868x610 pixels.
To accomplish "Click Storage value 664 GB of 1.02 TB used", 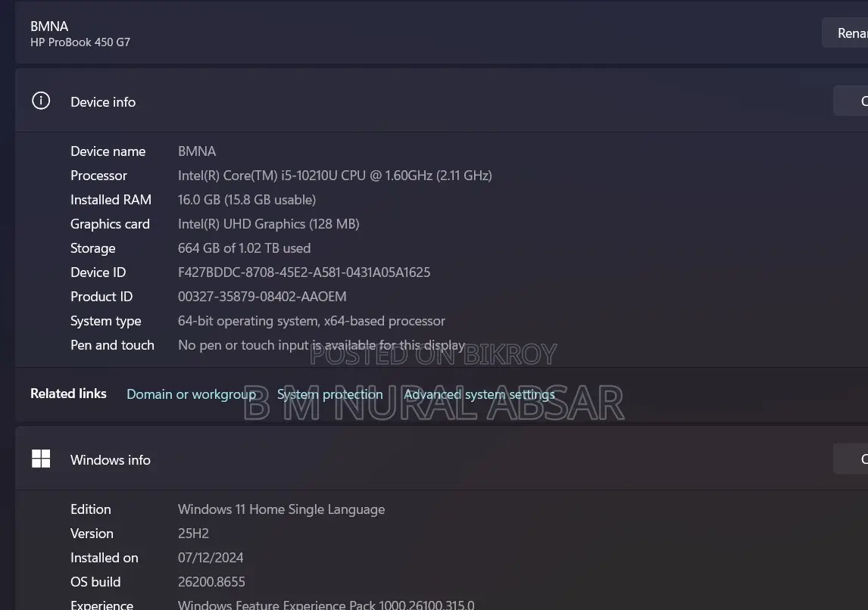I will 244,248.
